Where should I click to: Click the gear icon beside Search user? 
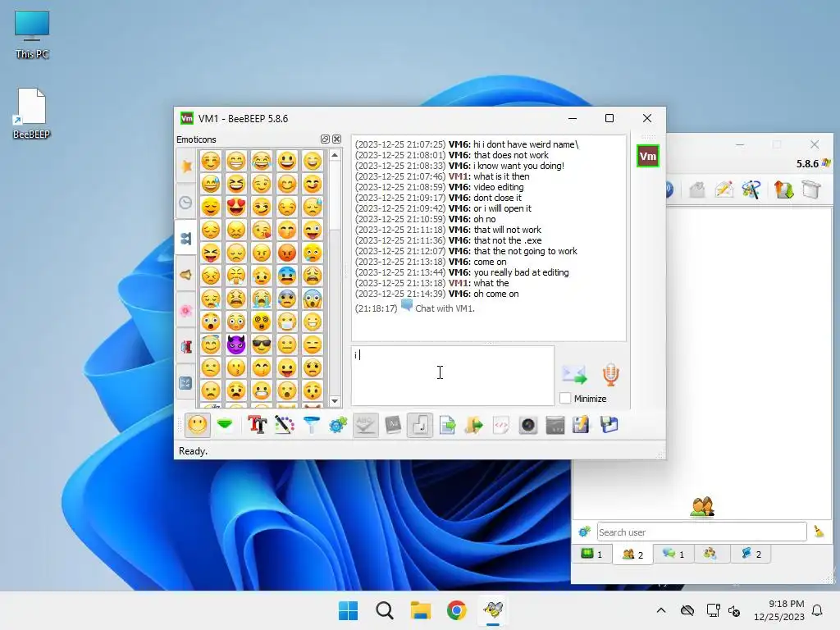tap(584, 532)
